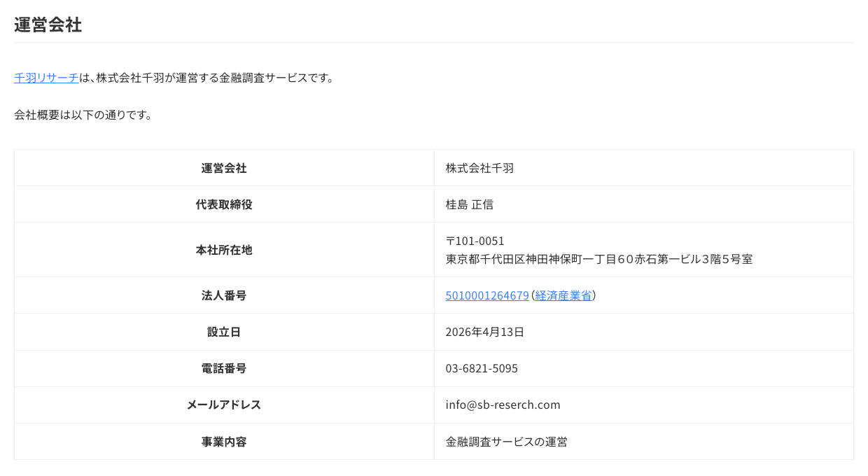The height and width of the screenshot is (476, 868).
Task: Click the 会社概要は以下の通りです sentence
Action: 83,115
